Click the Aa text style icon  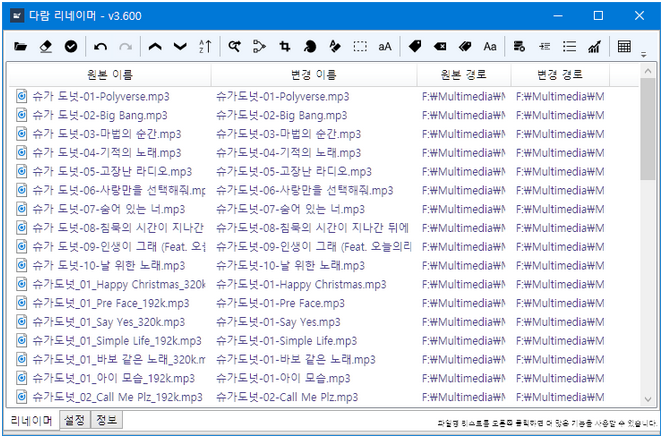(x=490, y=47)
